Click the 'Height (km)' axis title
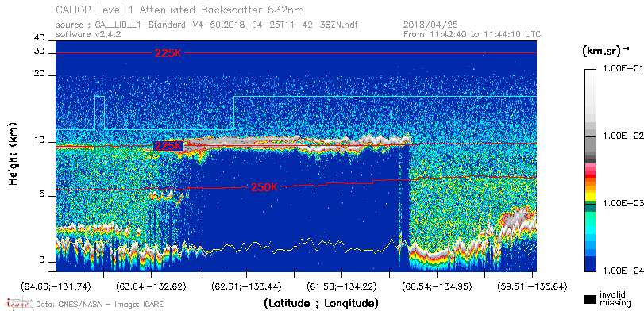Screen dimensions: 644x311 point(13,153)
